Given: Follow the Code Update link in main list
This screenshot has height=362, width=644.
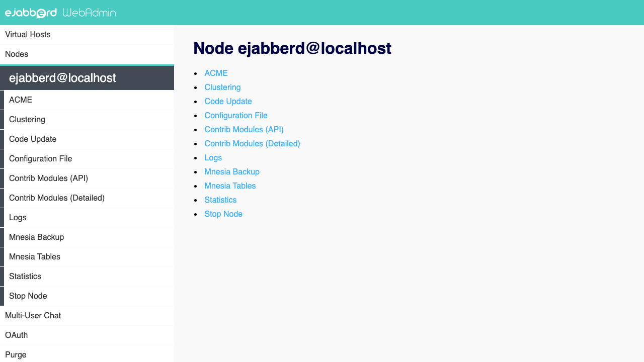Looking at the screenshot, I should tap(228, 101).
